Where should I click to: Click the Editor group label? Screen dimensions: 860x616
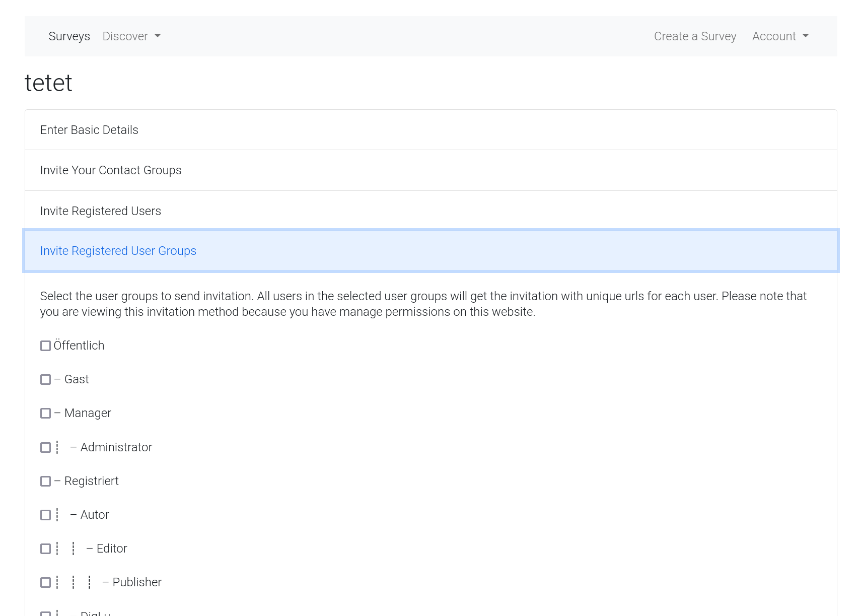click(x=111, y=549)
